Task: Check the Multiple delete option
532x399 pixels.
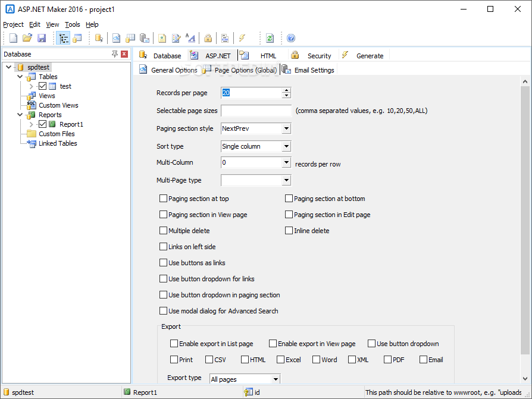Action: click(x=163, y=231)
